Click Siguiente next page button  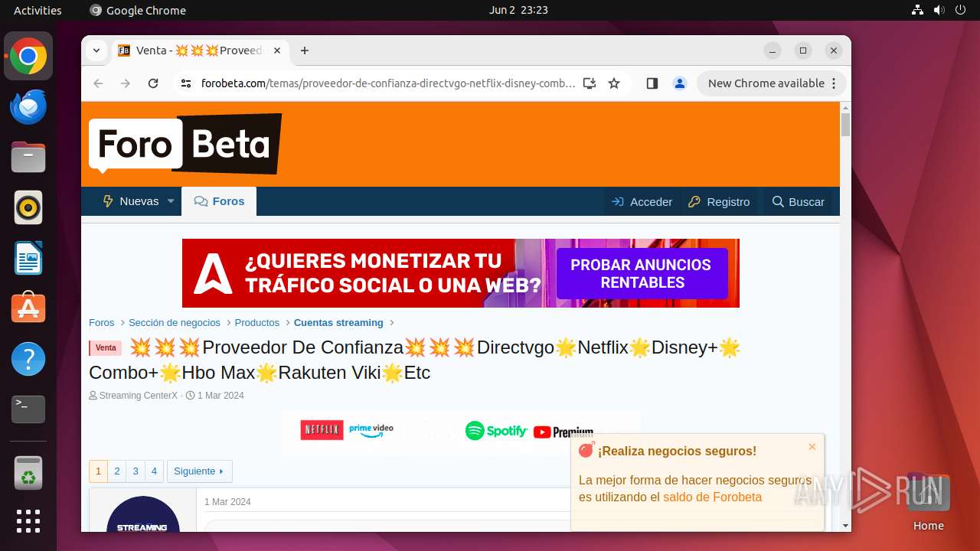(199, 471)
